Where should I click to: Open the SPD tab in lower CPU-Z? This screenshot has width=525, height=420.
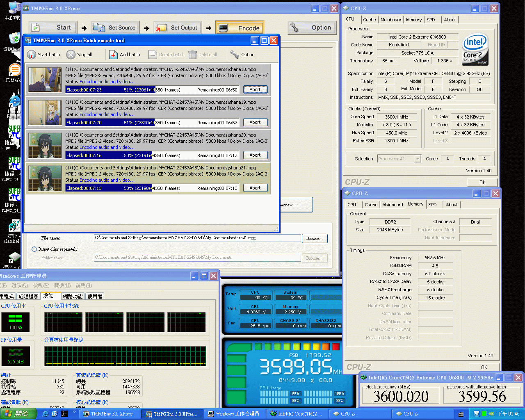pyautogui.click(x=432, y=205)
